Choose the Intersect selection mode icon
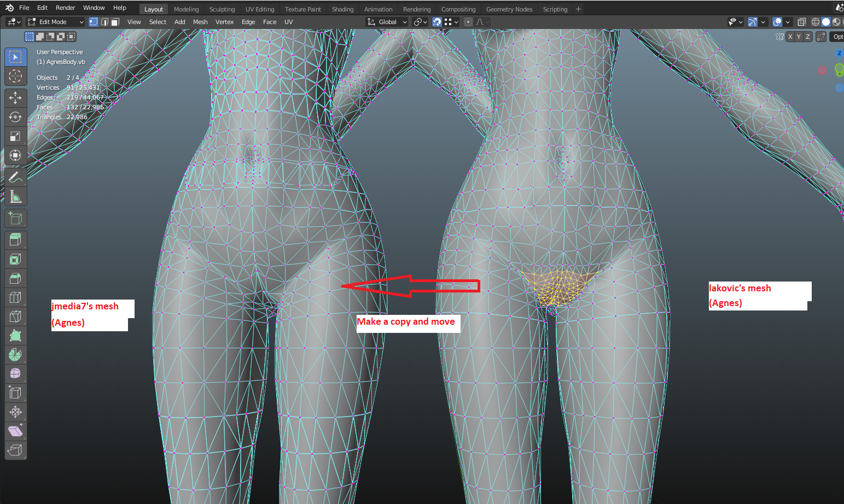 [71, 37]
